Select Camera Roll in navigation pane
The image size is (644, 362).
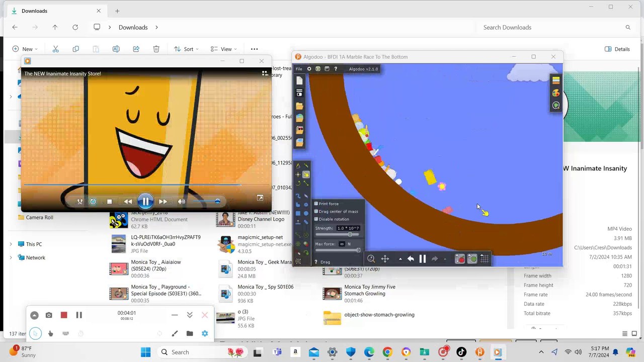coord(39,217)
